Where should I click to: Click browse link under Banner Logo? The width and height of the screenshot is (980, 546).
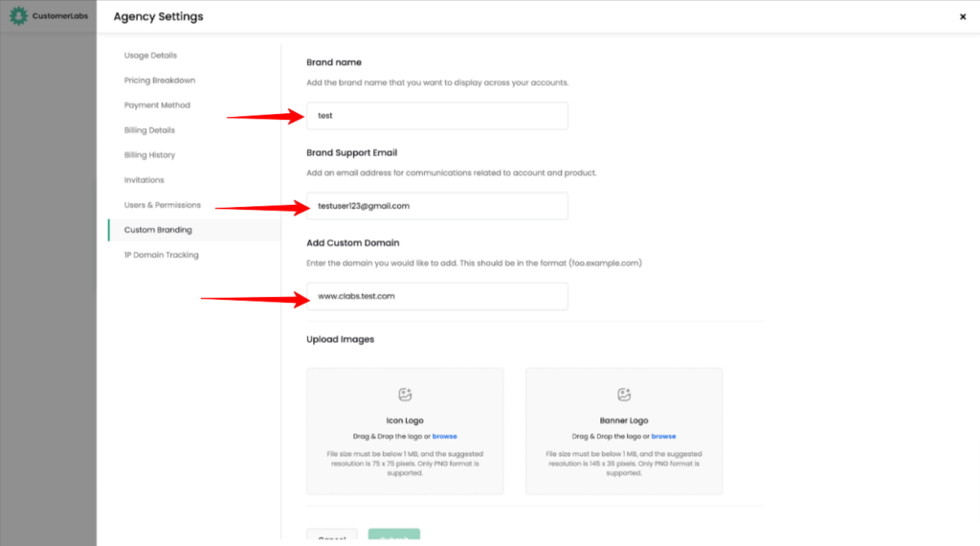[663, 437]
